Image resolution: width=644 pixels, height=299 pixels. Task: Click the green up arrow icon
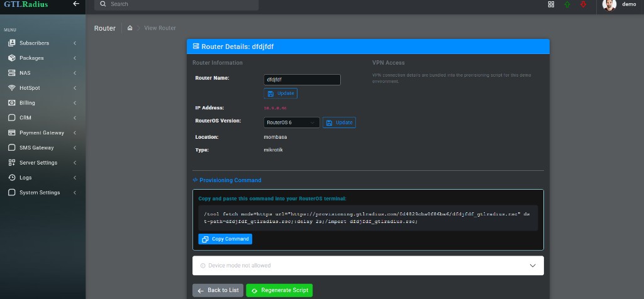tap(567, 4)
